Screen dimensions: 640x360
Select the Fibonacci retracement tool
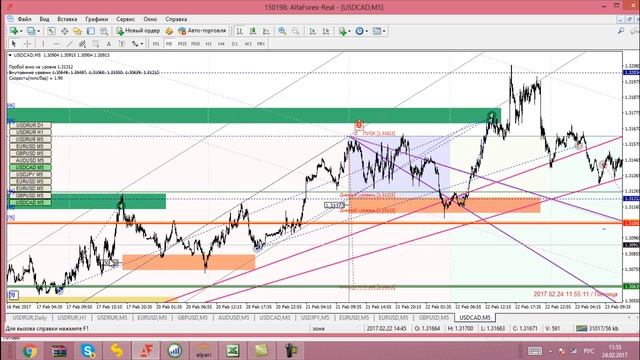coord(96,44)
